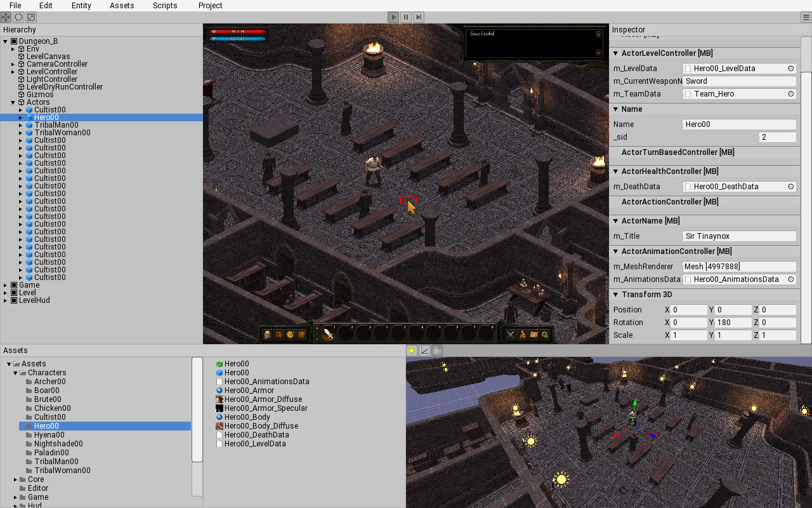Open the Scripts menu
Screen dimensions: 812x508
click(165, 6)
